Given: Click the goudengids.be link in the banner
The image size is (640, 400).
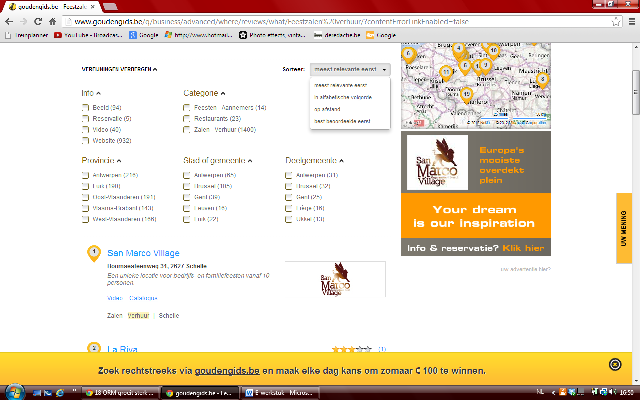Looking at the screenshot, I should click(226, 370).
